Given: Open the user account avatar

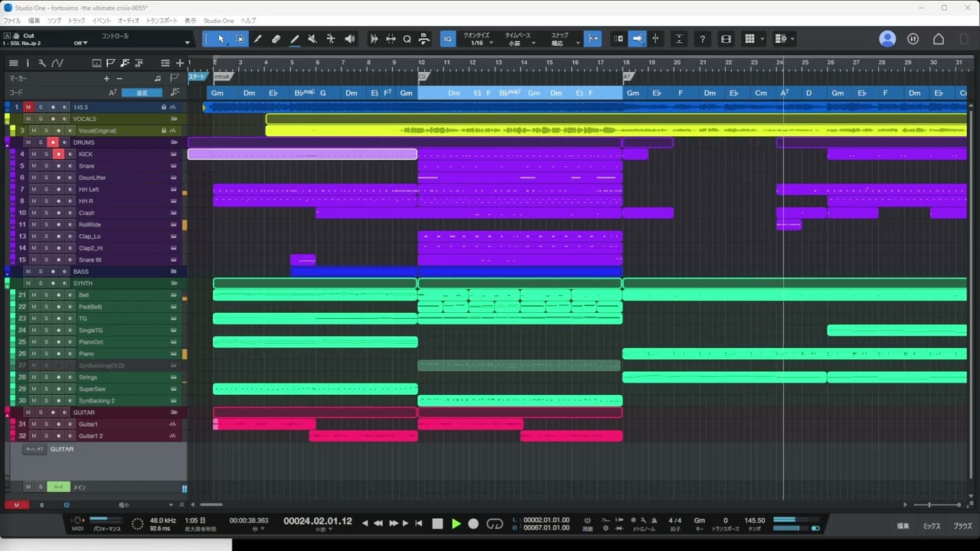Looking at the screenshot, I should click(x=887, y=39).
